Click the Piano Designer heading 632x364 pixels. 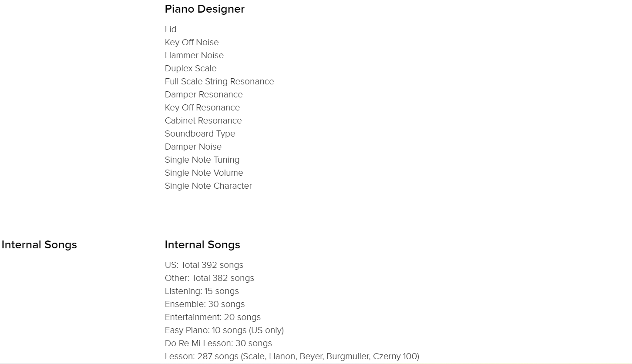[x=205, y=9]
